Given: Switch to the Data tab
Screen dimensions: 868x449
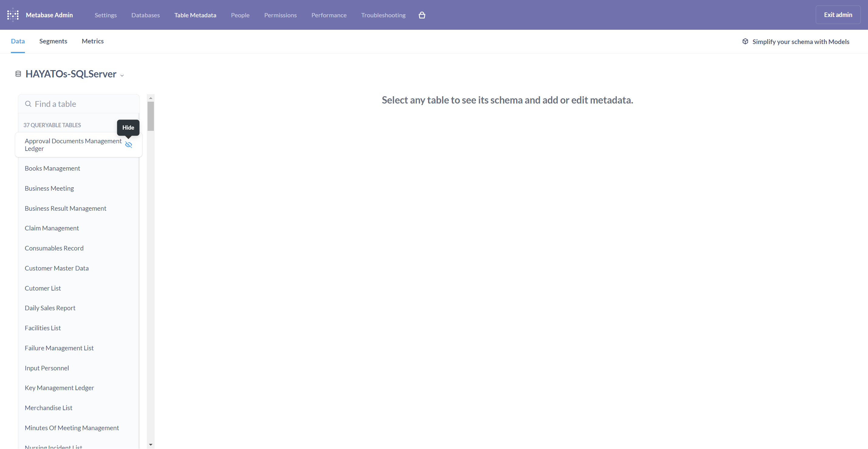Looking at the screenshot, I should coord(18,41).
